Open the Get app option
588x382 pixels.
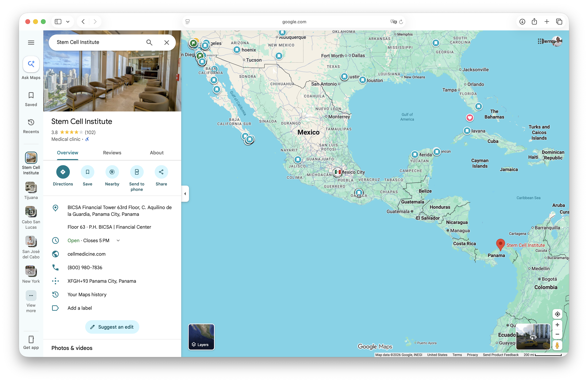pos(31,342)
